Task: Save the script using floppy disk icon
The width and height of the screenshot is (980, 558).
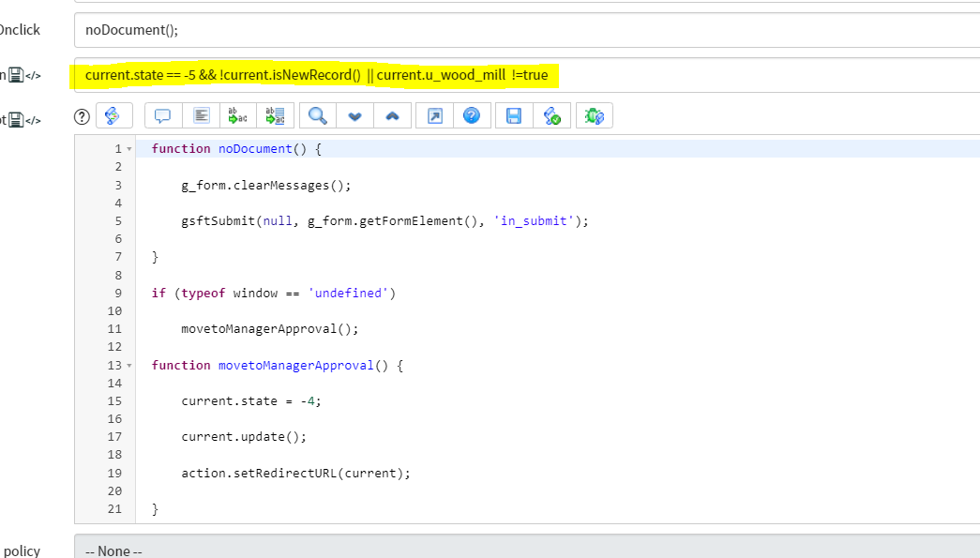Action: [514, 115]
